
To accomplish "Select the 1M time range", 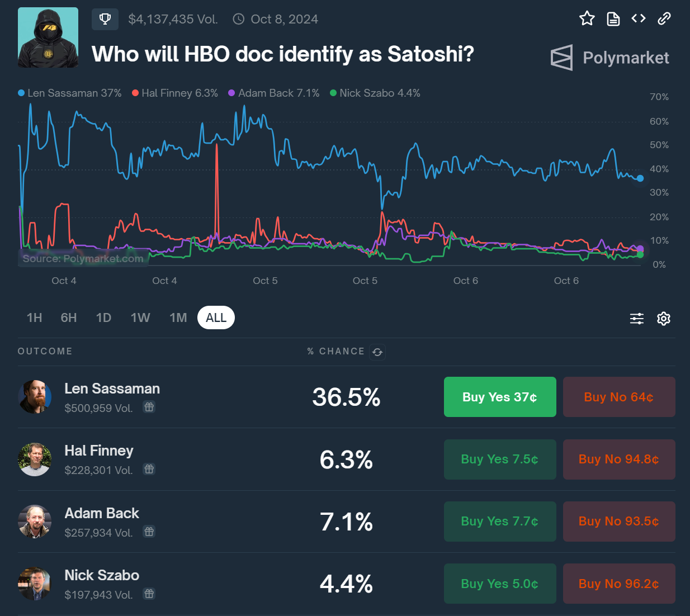I will click(x=178, y=318).
